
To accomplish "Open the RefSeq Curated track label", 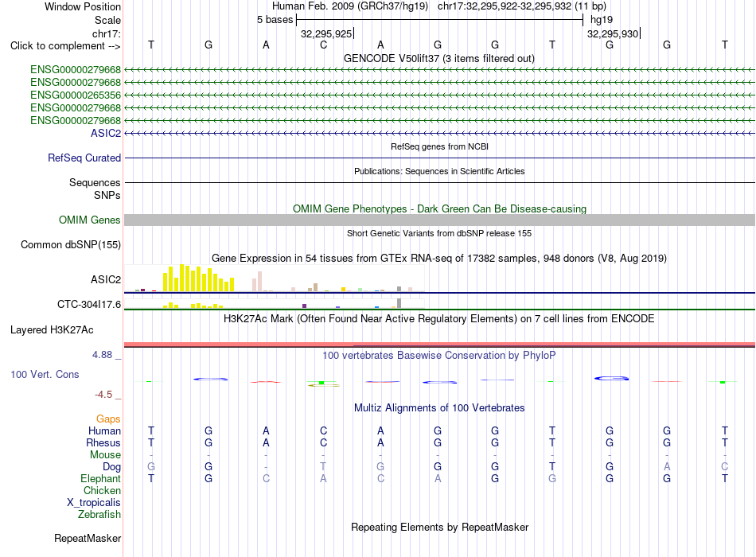I will 84,158.
